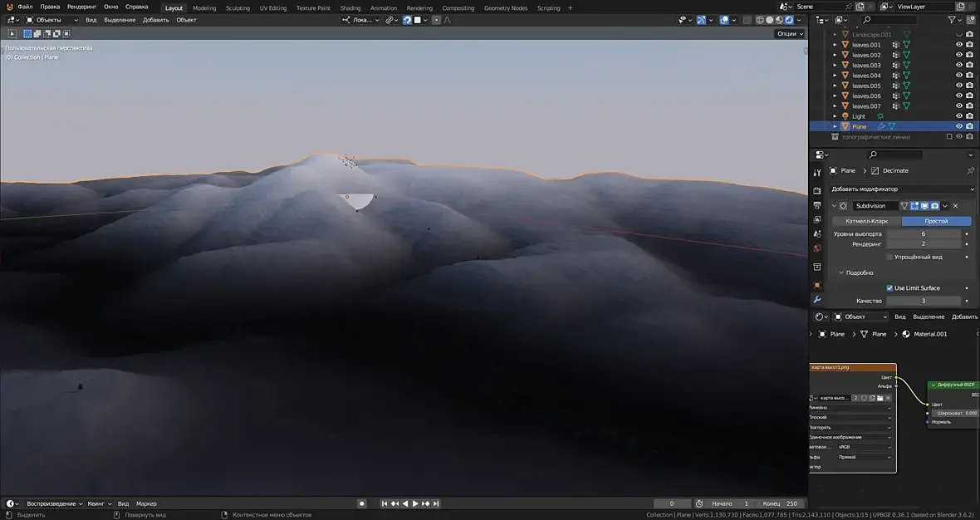
Task: Select wireframe viewport shading
Action: point(760,20)
